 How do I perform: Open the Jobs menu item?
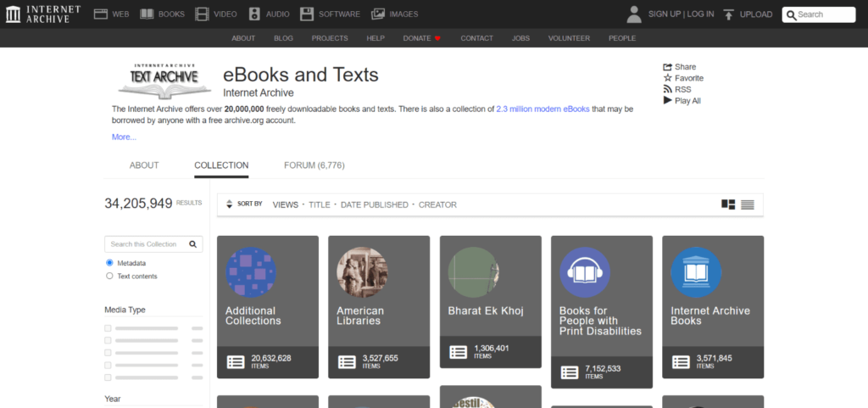point(521,38)
